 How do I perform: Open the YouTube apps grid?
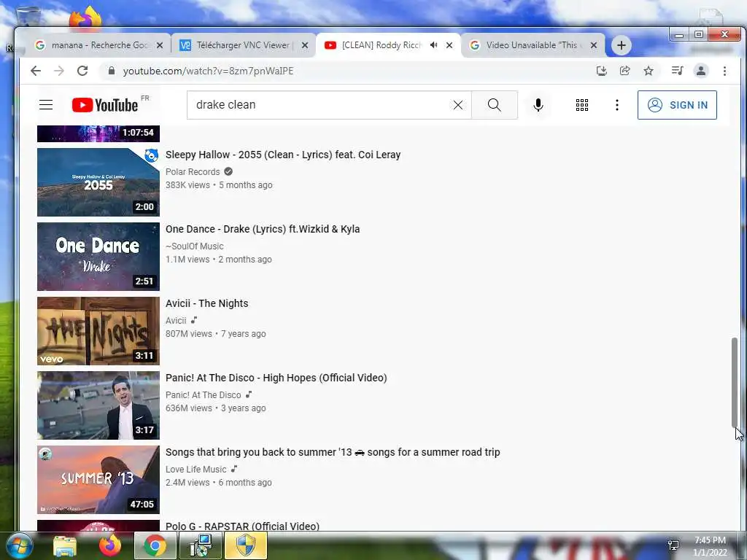point(581,105)
